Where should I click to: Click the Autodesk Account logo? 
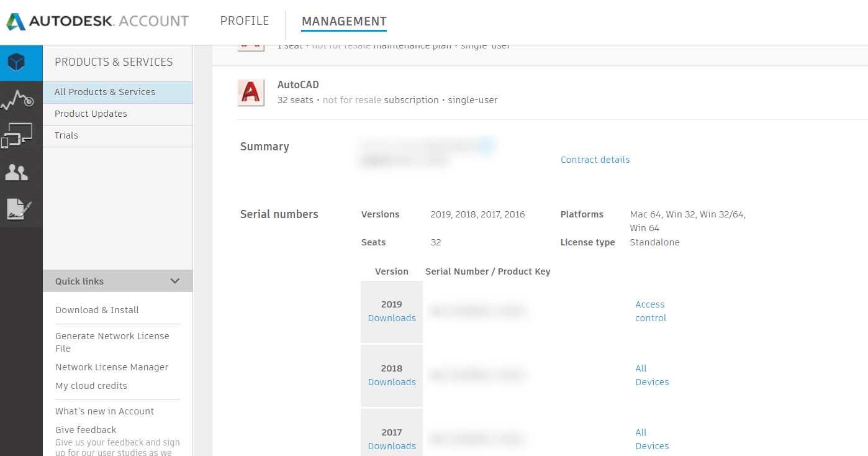(x=97, y=21)
